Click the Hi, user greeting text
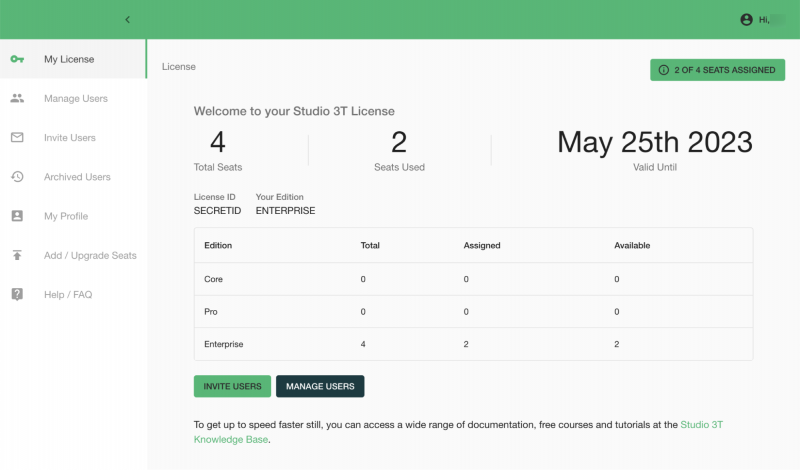Image resolution: width=800 pixels, height=470 pixels. (x=764, y=20)
